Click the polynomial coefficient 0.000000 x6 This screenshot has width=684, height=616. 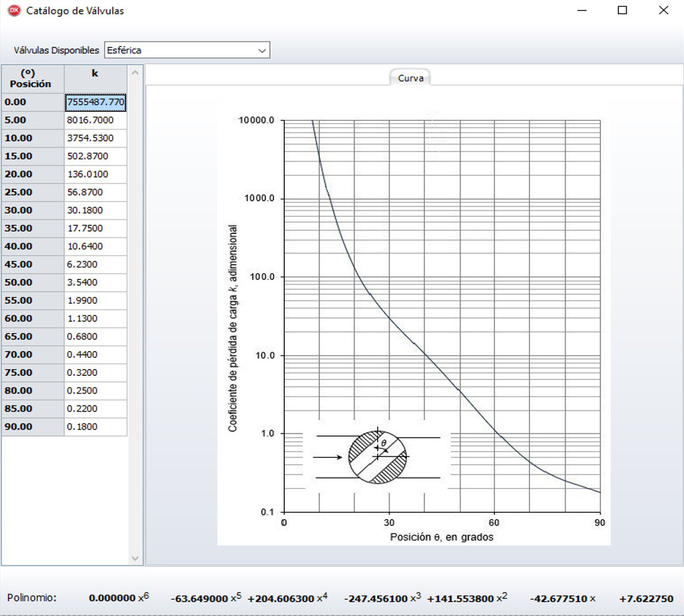[x=118, y=598]
